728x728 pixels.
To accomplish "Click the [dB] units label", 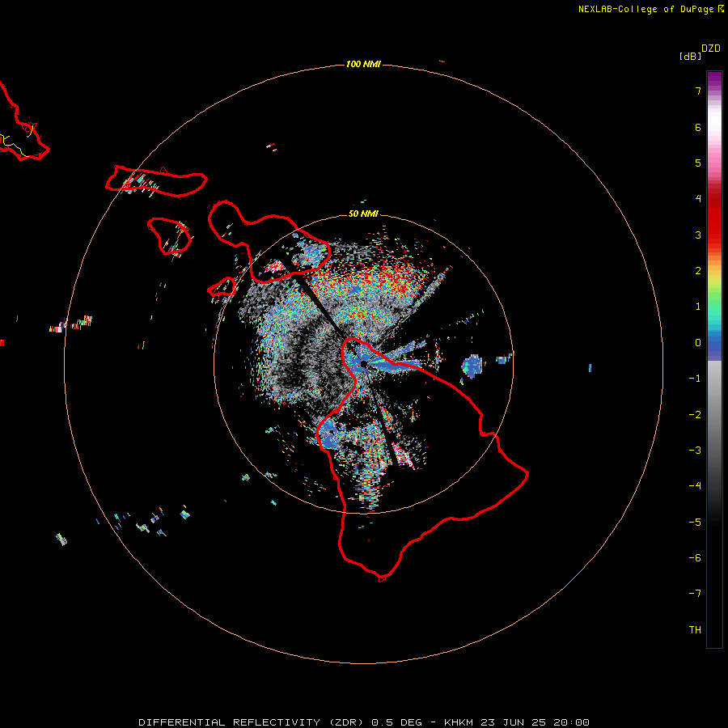I will tap(690, 57).
